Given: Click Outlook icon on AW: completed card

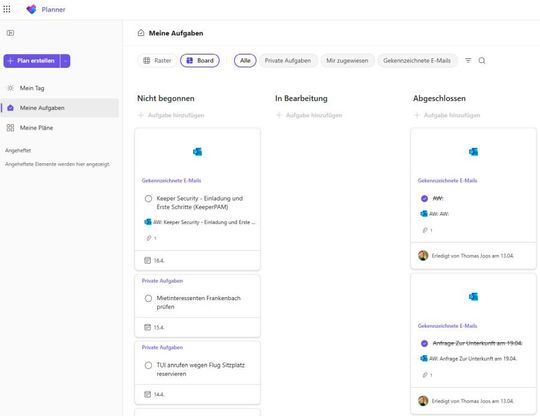Looking at the screenshot, I should pos(473,152).
